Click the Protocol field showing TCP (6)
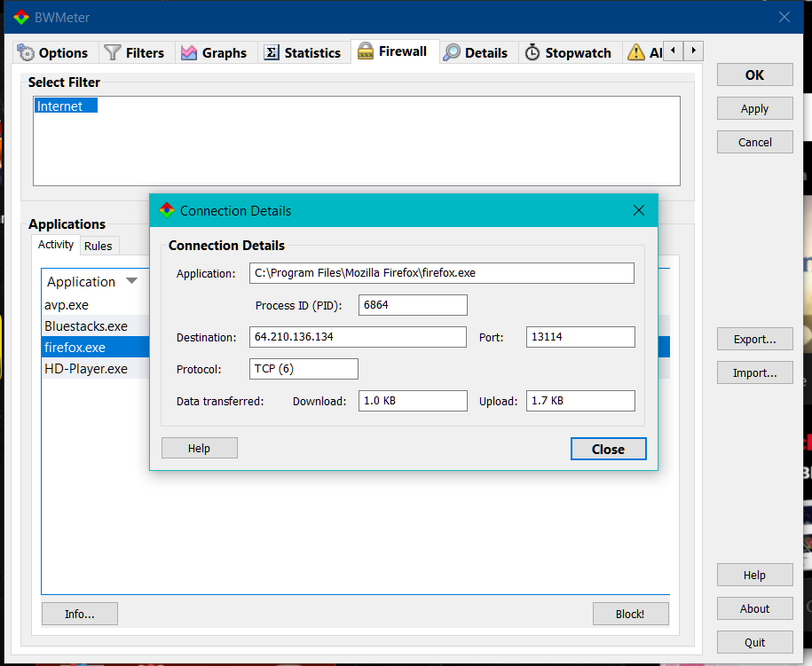Screen dimensions: 812x666 click(x=304, y=369)
